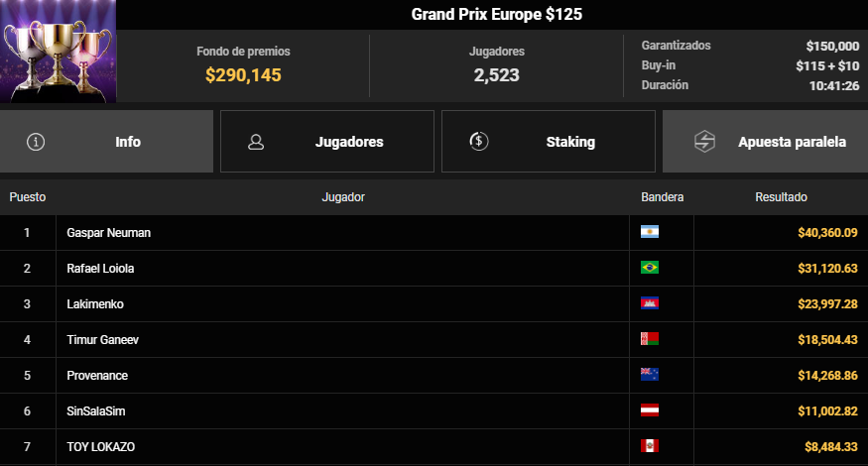Click the Brazil flag beside Rafael Loiola

pyautogui.click(x=650, y=268)
